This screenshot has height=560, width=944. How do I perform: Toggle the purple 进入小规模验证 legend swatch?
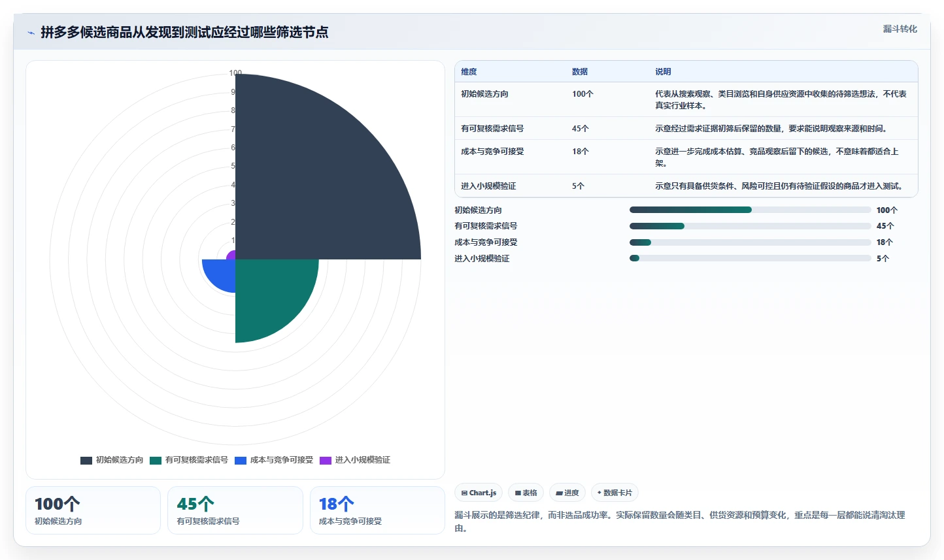tap(326, 460)
